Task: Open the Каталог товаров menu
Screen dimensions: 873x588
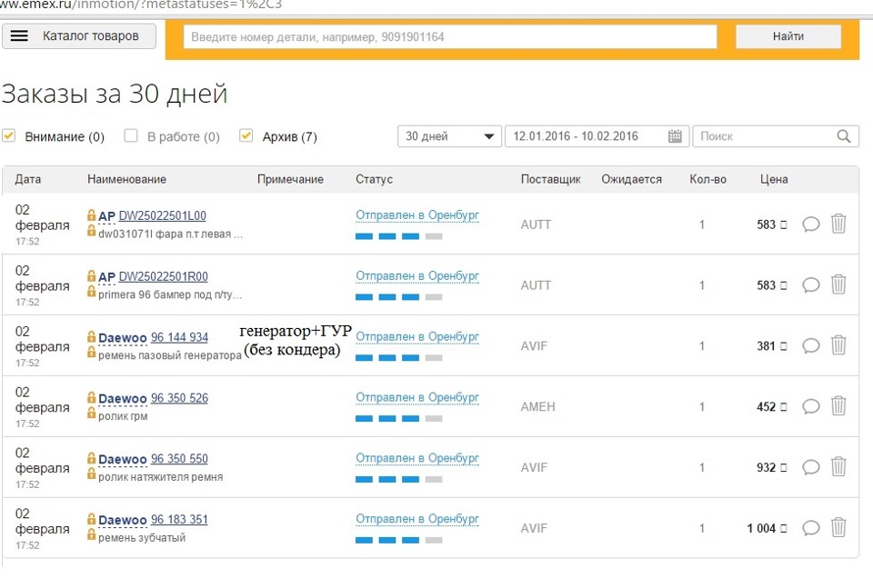Action: 79,36
